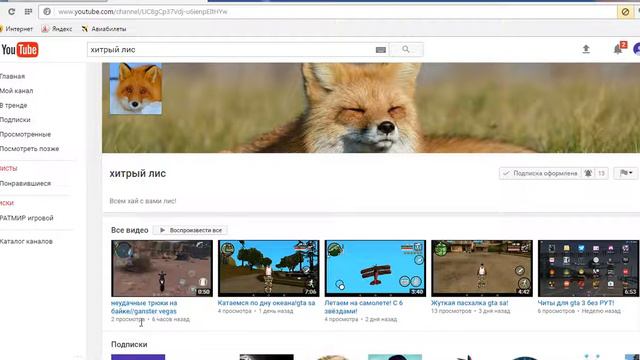Open the 6:53 gta 3 cheats thumbnail
This screenshot has height=360, width=640.
click(588, 268)
